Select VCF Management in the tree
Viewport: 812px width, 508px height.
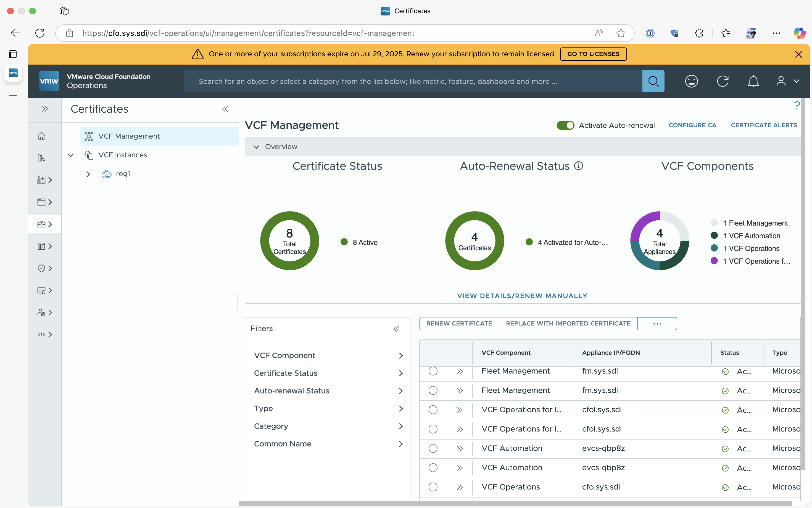coord(159,136)
